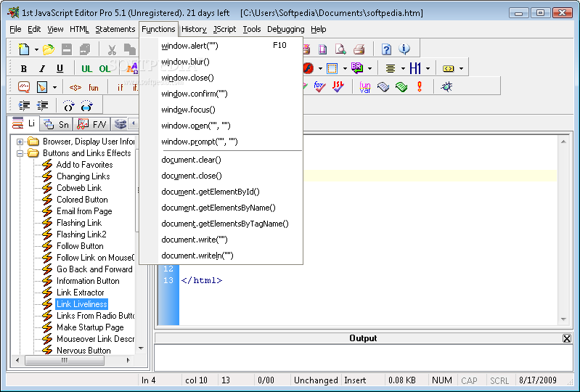Click the parentheses jump icon
The image size is (580, 392).
tap(68, 106)
